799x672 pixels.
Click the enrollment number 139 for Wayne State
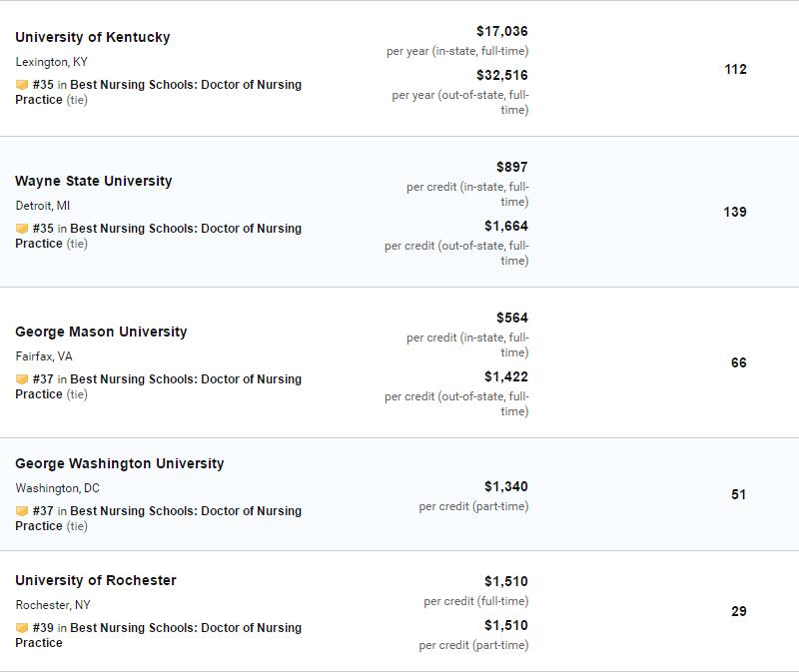click(735, 212)
